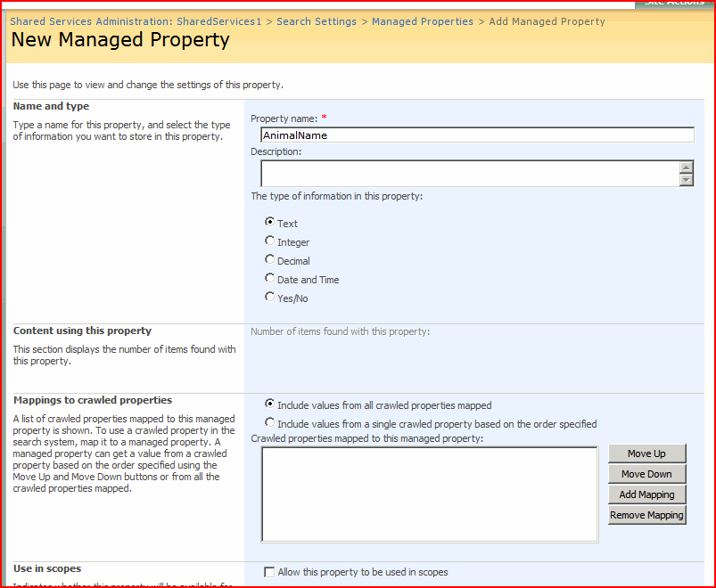Go to Search Settings breadcrumb link
716x588 pixels.
(x=317, y=21)
